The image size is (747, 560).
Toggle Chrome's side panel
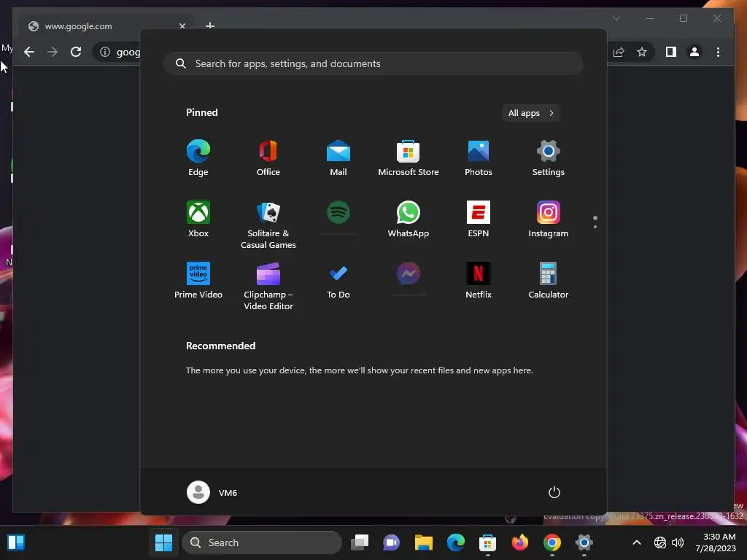(x=671, y=52)
